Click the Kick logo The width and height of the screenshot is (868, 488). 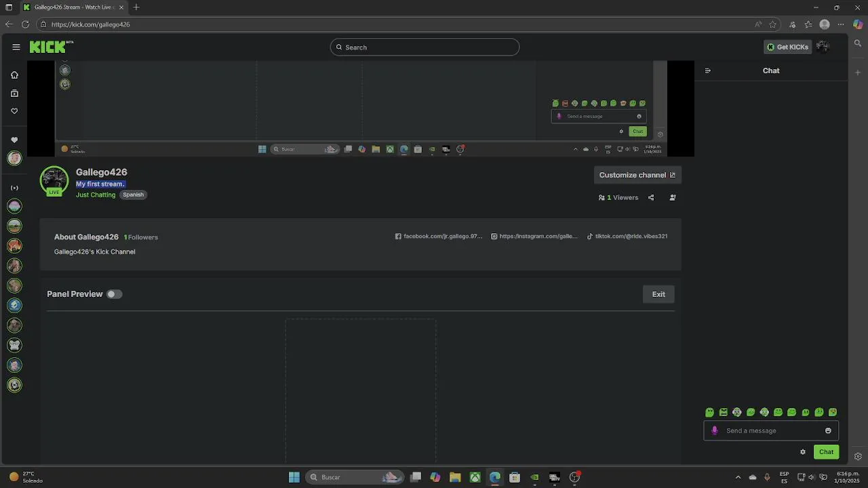tap(48, 47)
